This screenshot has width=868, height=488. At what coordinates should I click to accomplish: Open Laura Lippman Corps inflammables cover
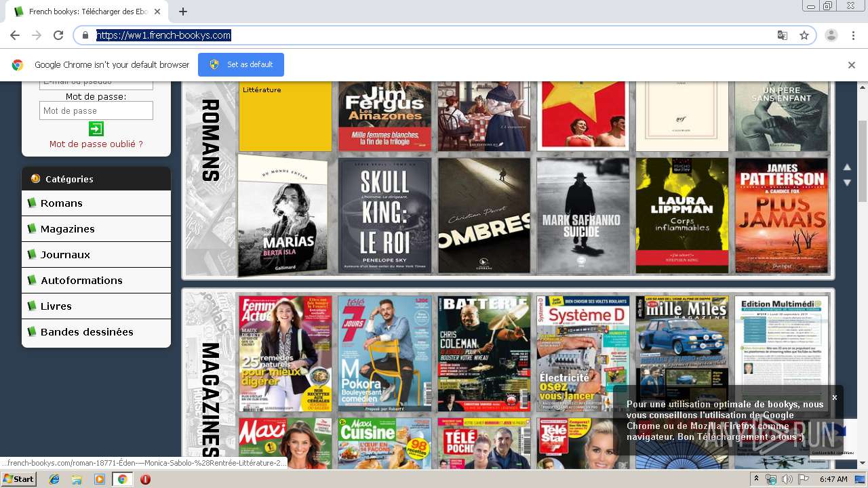[x=682, y=216]
